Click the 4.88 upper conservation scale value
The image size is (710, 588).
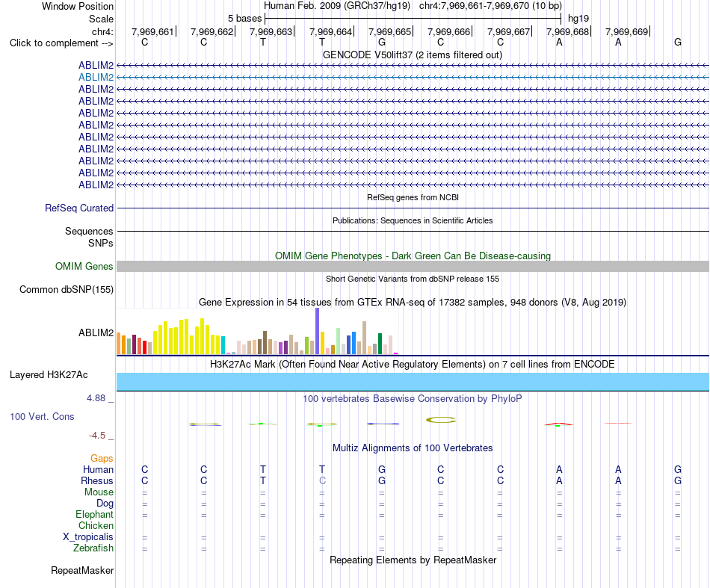96,398
